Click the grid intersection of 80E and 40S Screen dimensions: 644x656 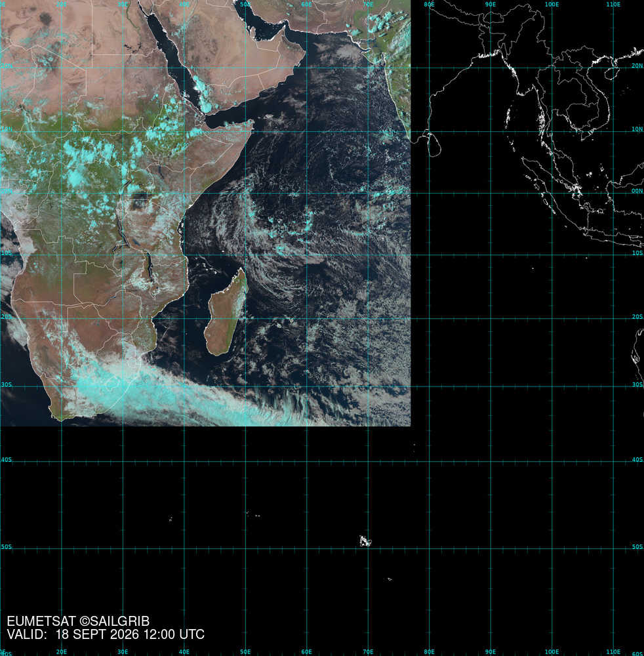click(x=429, y=461)
